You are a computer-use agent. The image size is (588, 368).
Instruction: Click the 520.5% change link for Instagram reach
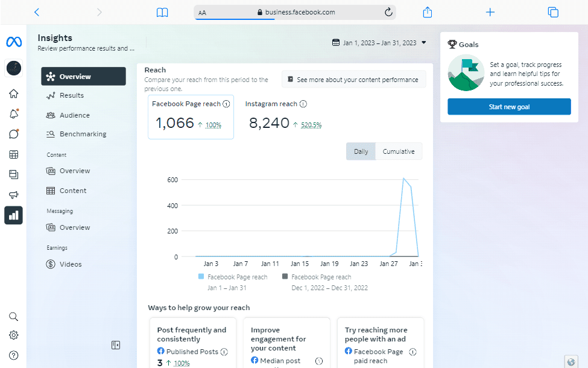311,125
